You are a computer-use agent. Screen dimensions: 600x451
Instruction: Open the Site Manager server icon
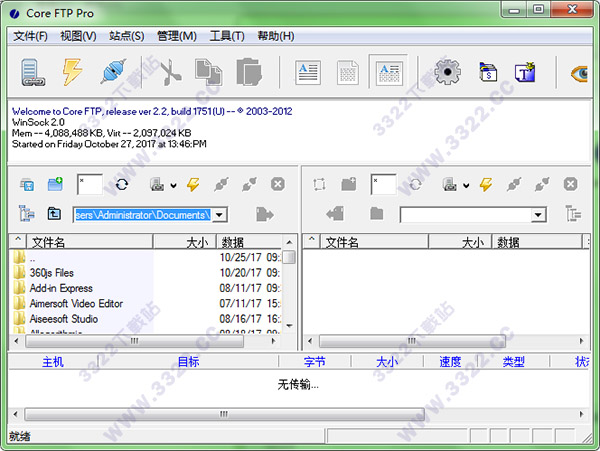point(33,72)
